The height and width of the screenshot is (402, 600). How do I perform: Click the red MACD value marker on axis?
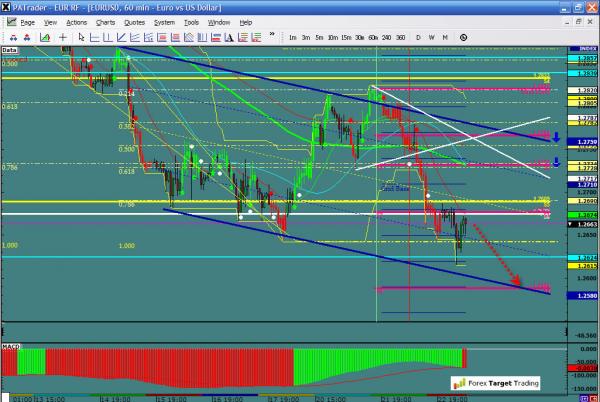pyautogui.click(x=582, y=368)
